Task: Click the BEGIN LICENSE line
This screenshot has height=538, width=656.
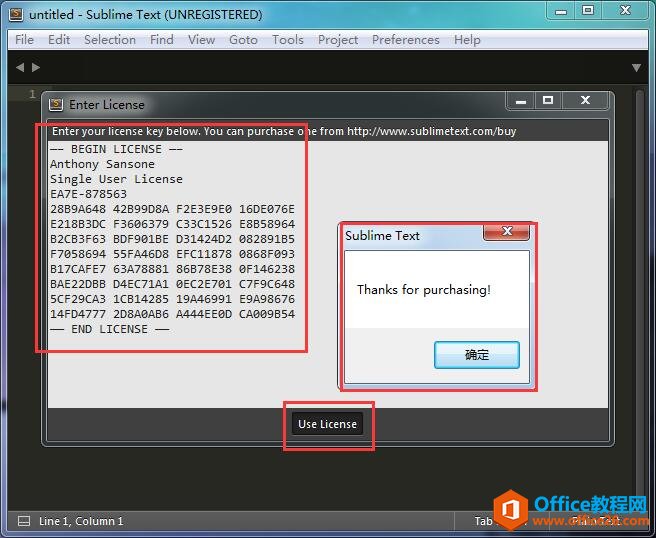Action: (x=116, y=149)
